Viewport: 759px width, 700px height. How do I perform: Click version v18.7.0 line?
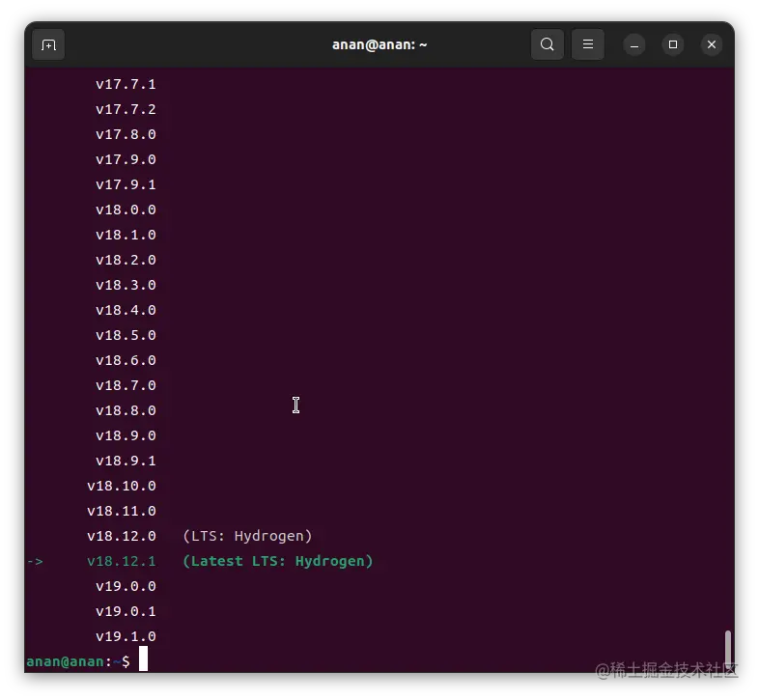click(x=126, y=386)
